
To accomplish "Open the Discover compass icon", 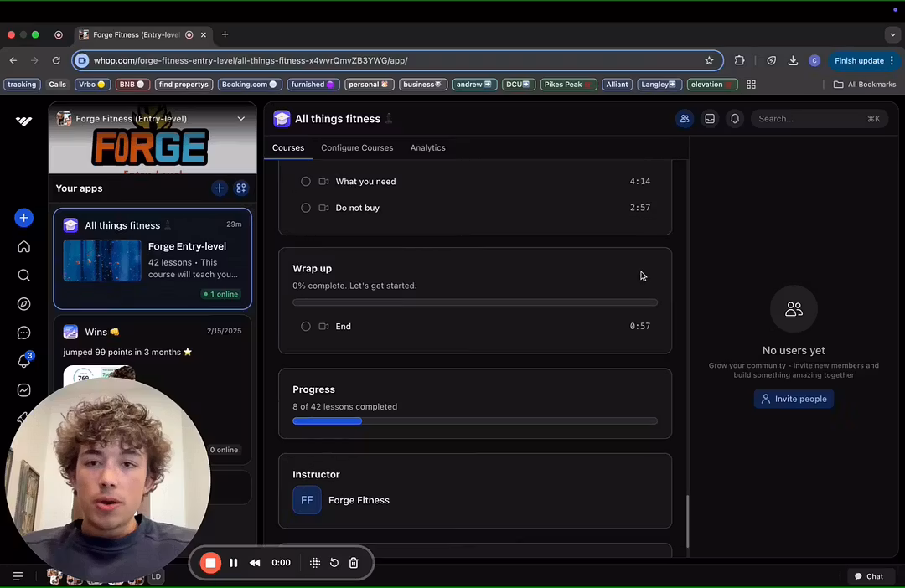I will point(23,304).
